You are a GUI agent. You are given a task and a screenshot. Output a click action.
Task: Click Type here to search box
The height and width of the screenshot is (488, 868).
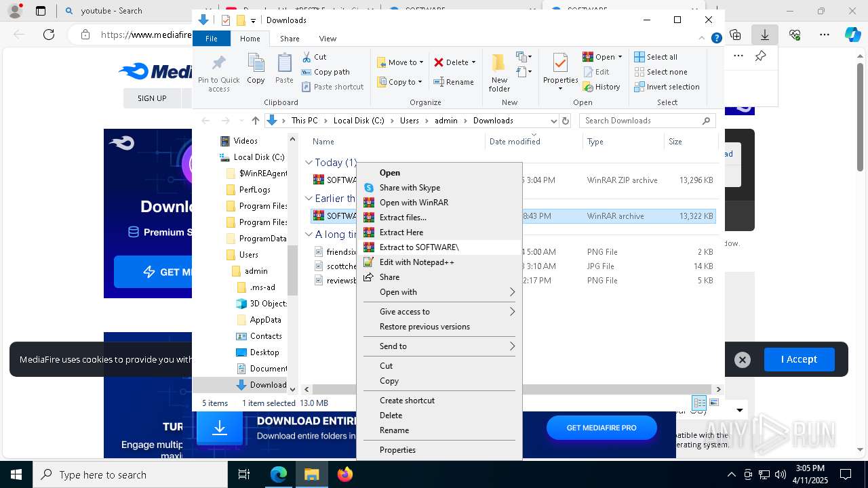[130, 475]
